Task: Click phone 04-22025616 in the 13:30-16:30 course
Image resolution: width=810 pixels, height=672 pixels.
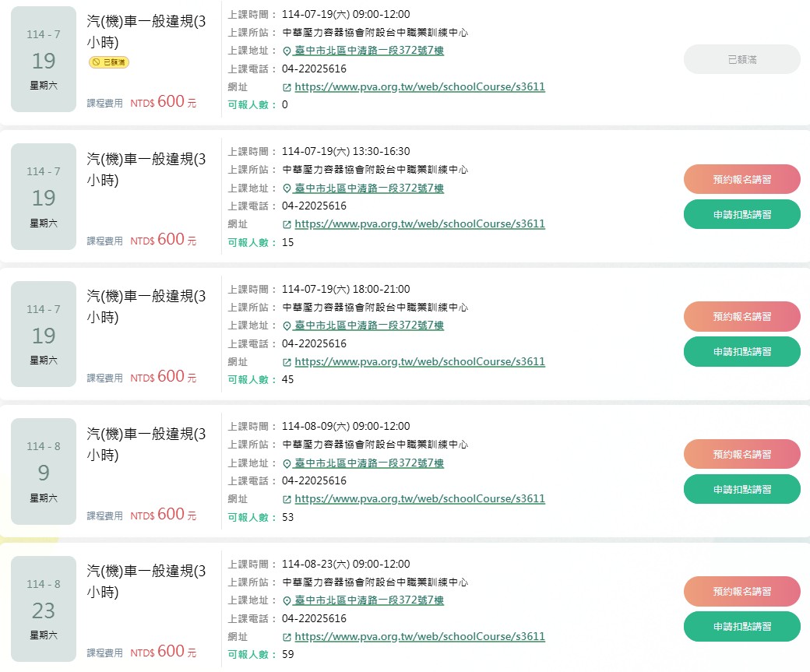Action: coord(314,206)
